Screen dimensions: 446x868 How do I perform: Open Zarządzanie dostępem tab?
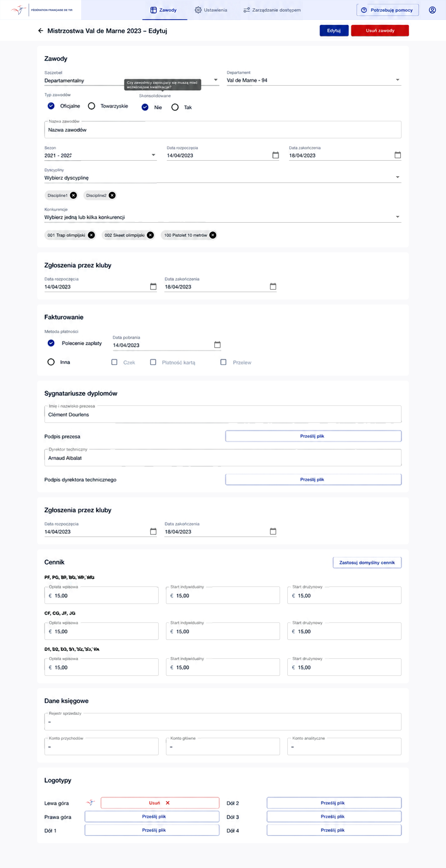272,10
